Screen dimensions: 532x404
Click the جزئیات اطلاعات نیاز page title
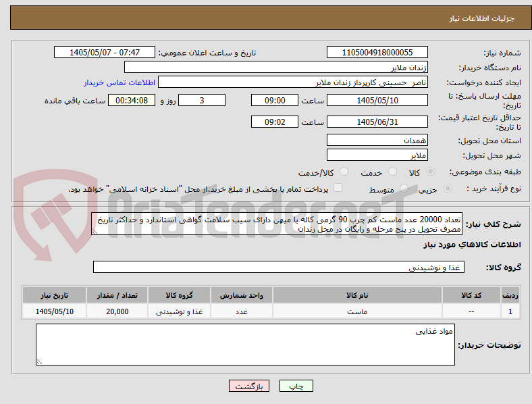coord(482,18)
